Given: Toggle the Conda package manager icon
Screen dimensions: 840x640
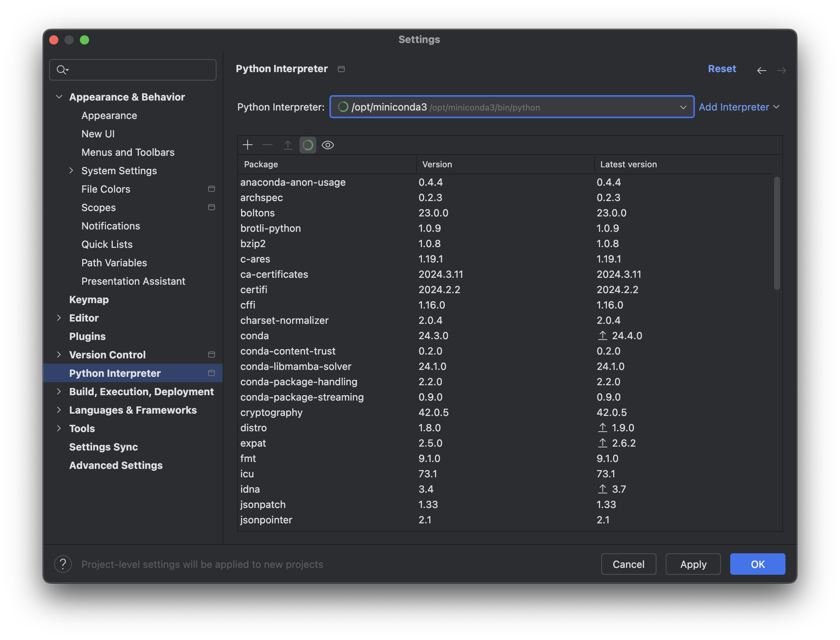Looking at the screenshot, I should [x=308, y=145].
